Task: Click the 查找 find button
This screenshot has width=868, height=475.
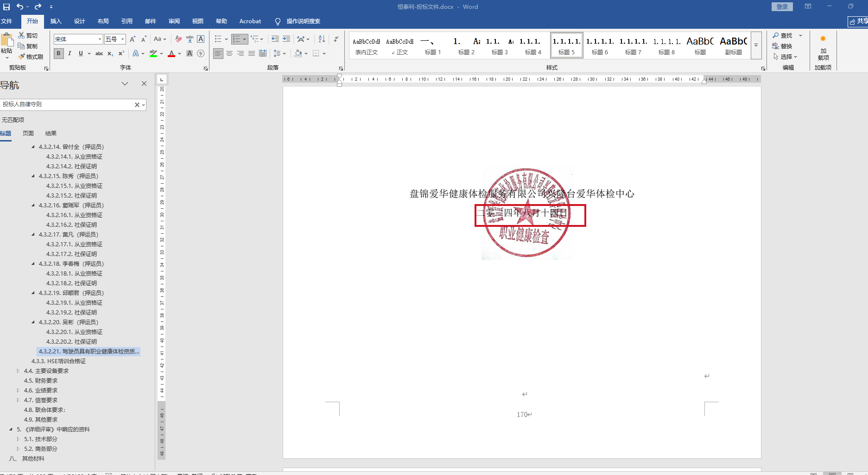Action: (783, 35)
